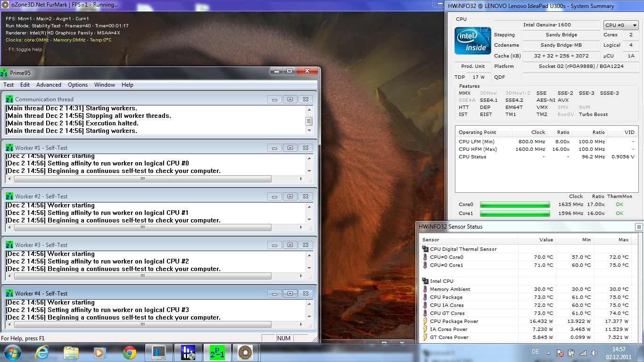The height and width of the screenshot is (362, 644).
Task: Select the CPU LFM (Min) operating point row
Action: [x=546, y=141]
